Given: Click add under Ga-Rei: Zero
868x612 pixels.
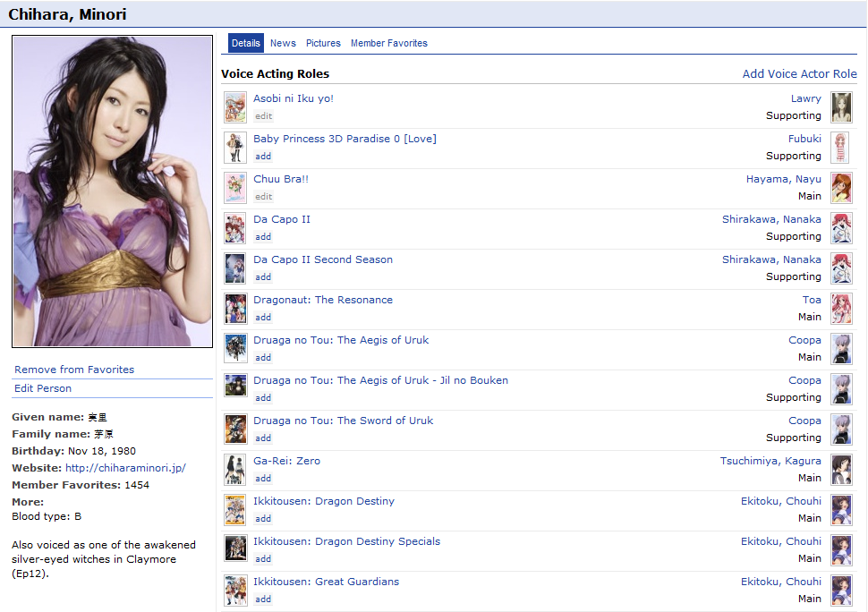Looking at the screenshot, I should coord(263,479).
